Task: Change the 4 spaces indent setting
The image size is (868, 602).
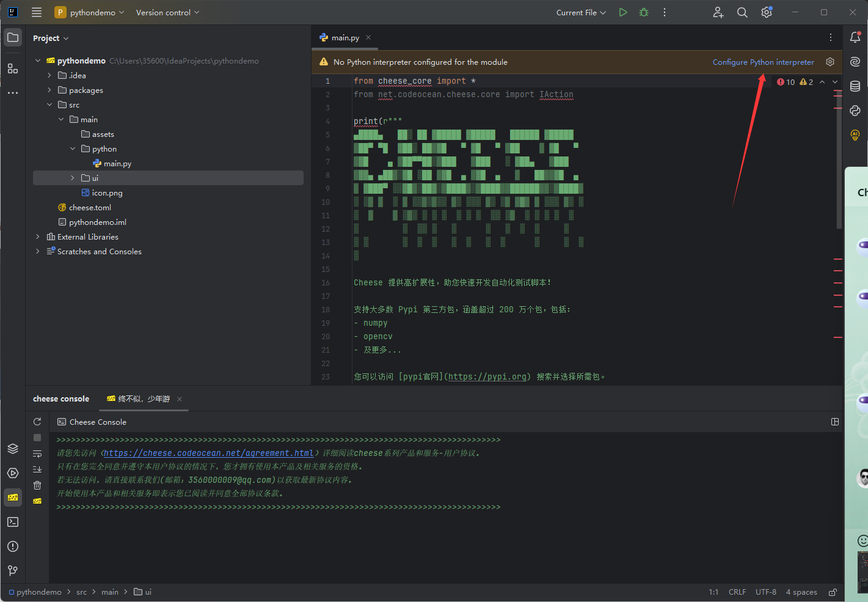Action: pyautogui.click(x=801, y=592)
